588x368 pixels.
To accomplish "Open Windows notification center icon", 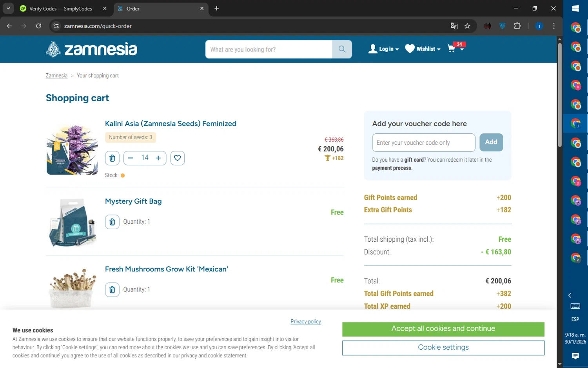I will click(x=575, y=356).
